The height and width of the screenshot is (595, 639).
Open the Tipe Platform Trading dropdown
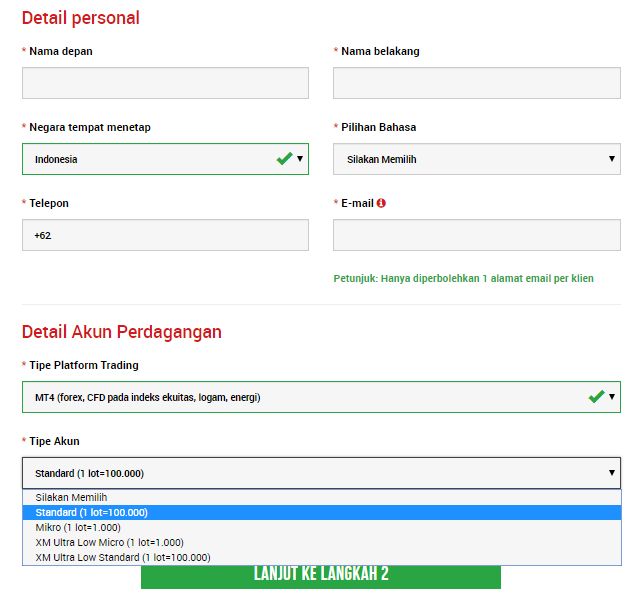[x=321, y=397]
